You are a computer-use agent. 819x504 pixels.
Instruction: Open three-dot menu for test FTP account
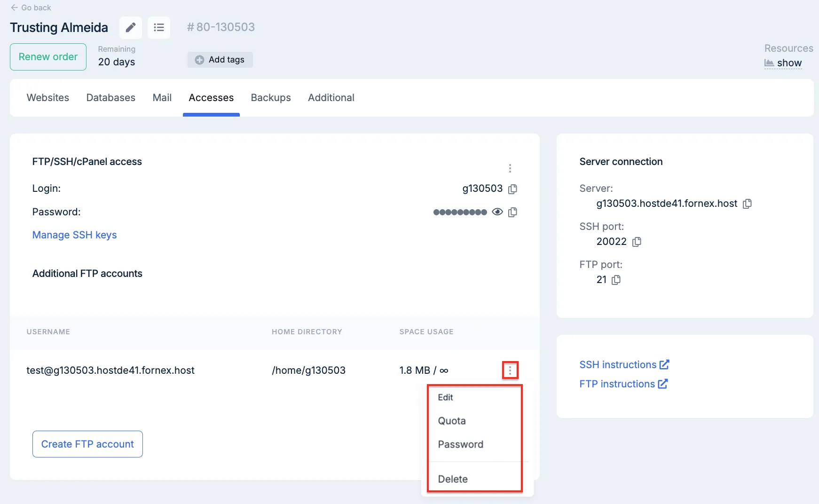coord(510,370)
